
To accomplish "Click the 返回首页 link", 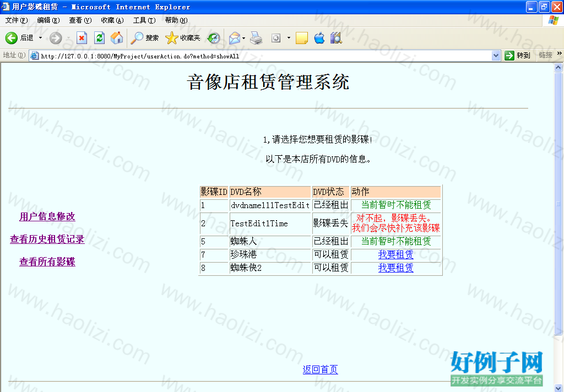I will [x=320, y=369].
